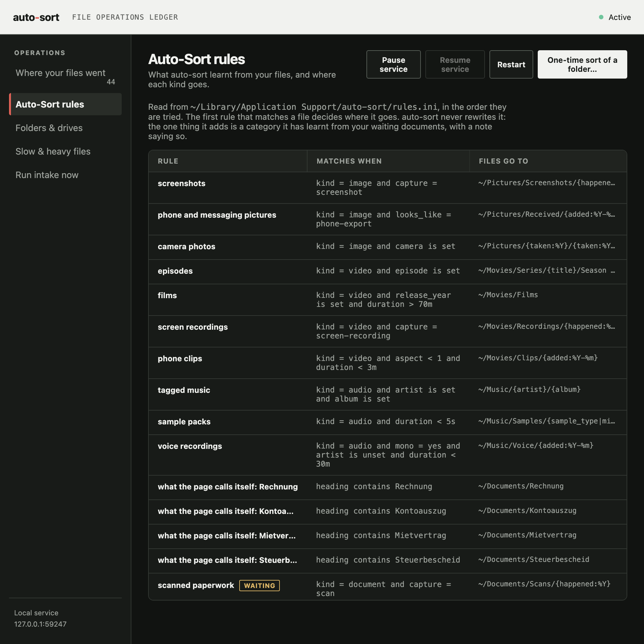Viewport: 644px width, 644px height.
Task: Restart the auto-sort service
Action: 511,64
